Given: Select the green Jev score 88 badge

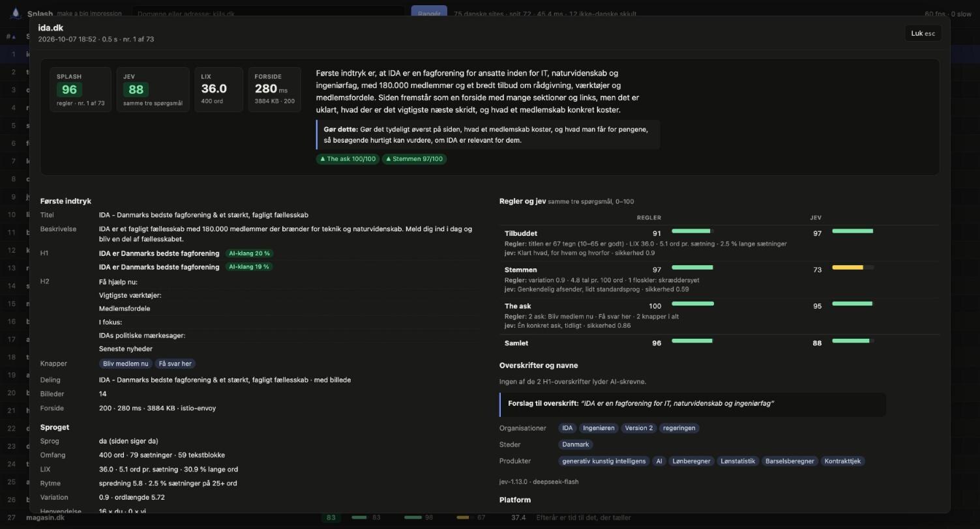Looking at the screenshot, I should [136, 90].
